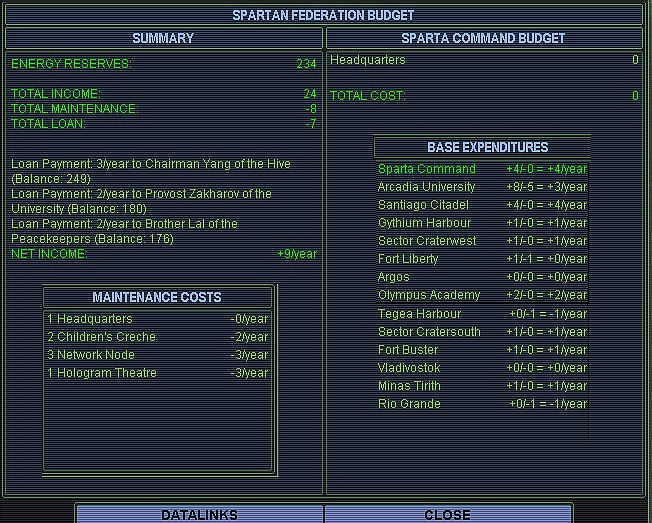Image resolution: width=652 pixels, height=523 pixels.
Task: Select Sector Craterwest base row
Action: 482,241
